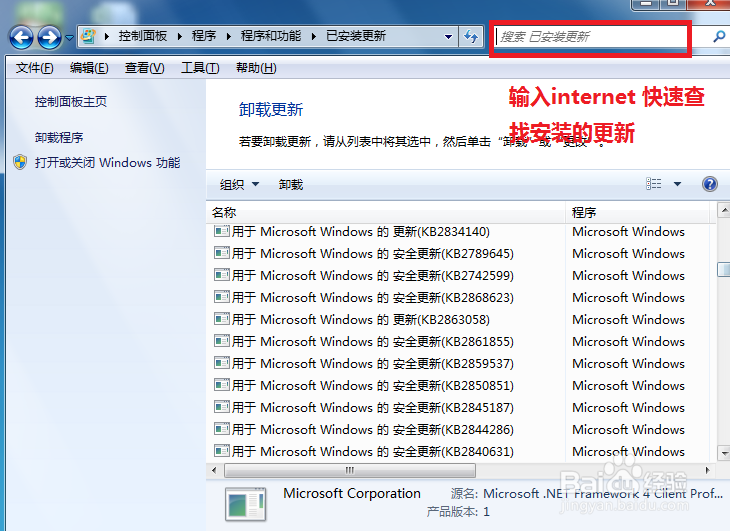Expand breadcrumb arrow after 控制面板
Viewport: 730px width, 531px height.
(x=180, y=36)
